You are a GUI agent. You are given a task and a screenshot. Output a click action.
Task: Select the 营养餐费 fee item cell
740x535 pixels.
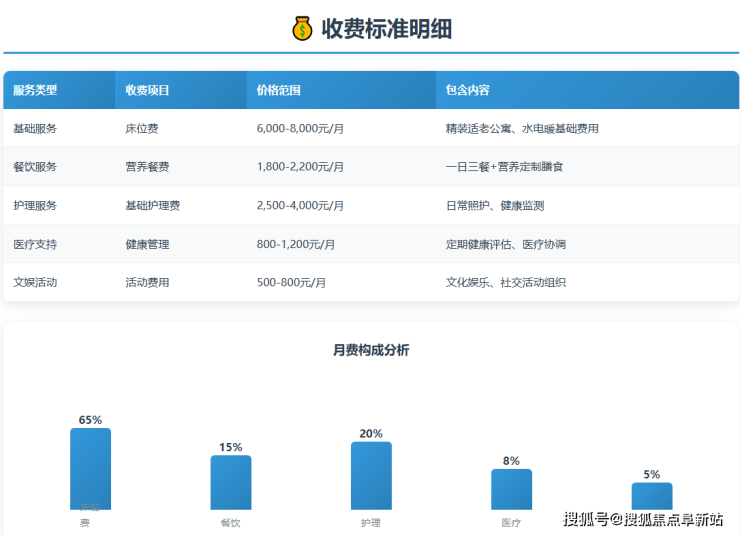click(147, 167)
